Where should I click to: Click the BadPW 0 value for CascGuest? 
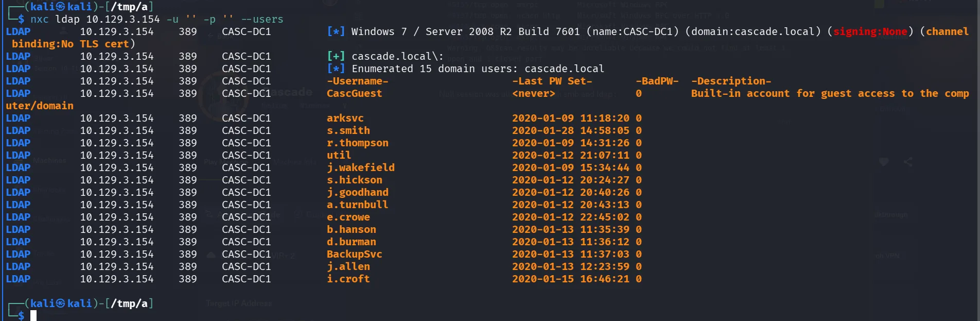click(639, 93)
